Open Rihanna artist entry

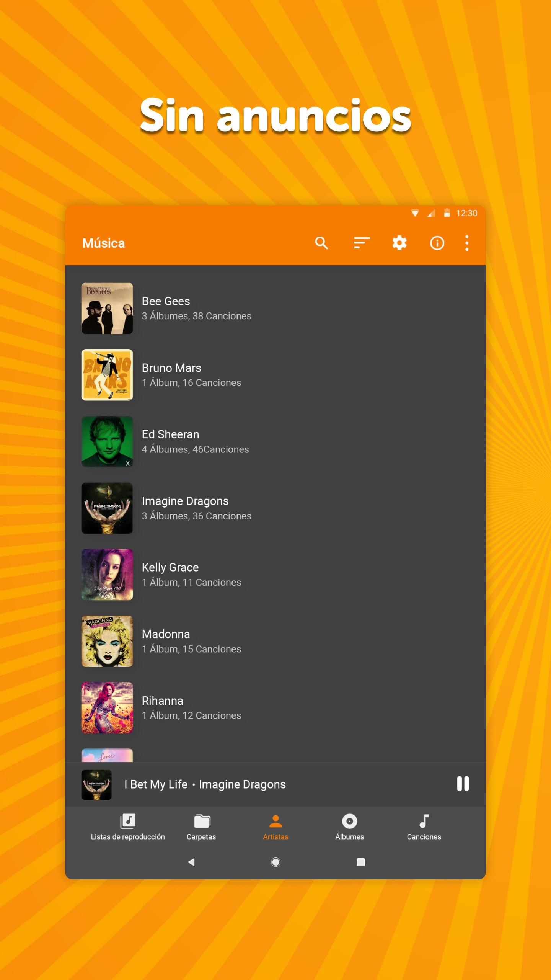coord(191,708)
